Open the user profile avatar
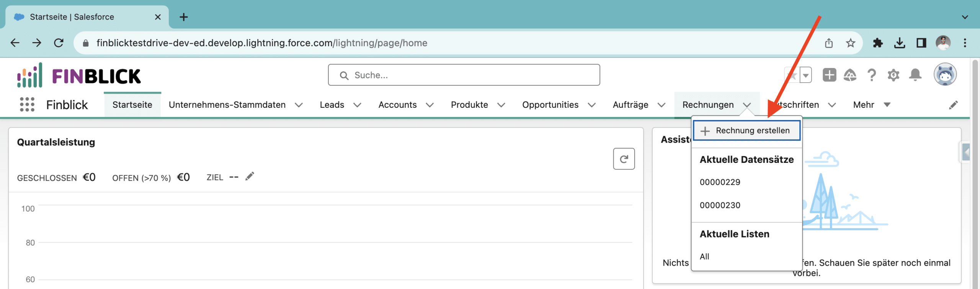This screenshot has width=980, height=289. coord(945,74)
